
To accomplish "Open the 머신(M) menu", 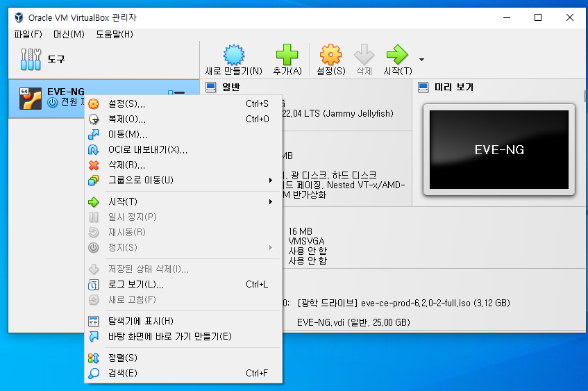I will point(69,34).
